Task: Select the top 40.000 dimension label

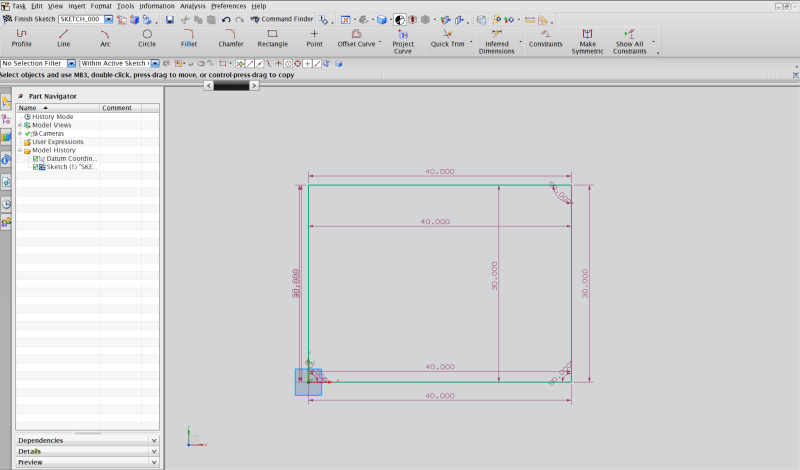Action: point(440,171)
